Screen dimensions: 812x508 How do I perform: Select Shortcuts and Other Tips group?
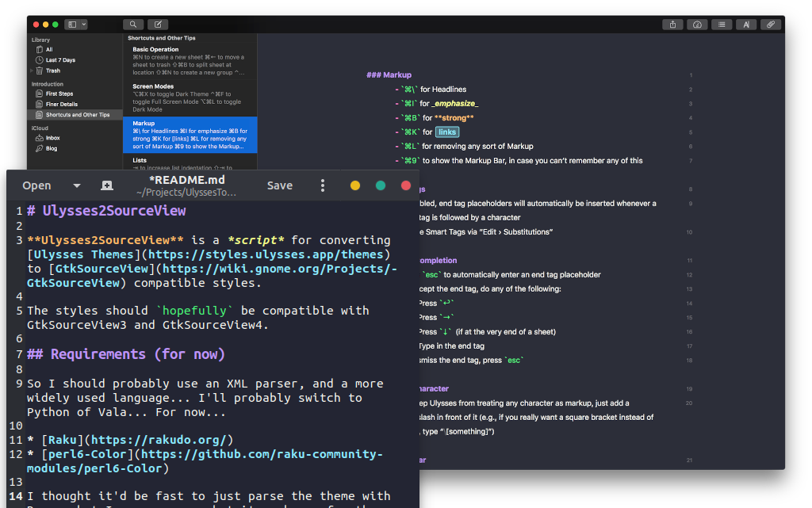[75, 115]
